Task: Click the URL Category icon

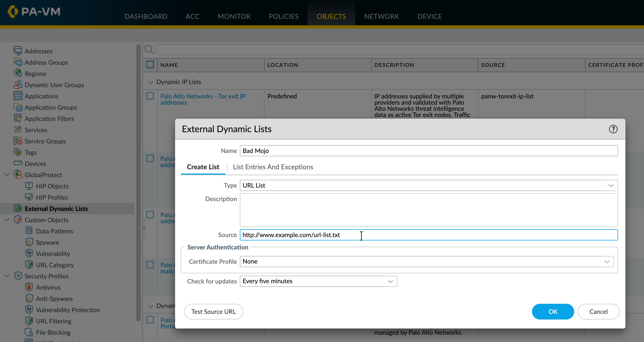Action: 29,265
